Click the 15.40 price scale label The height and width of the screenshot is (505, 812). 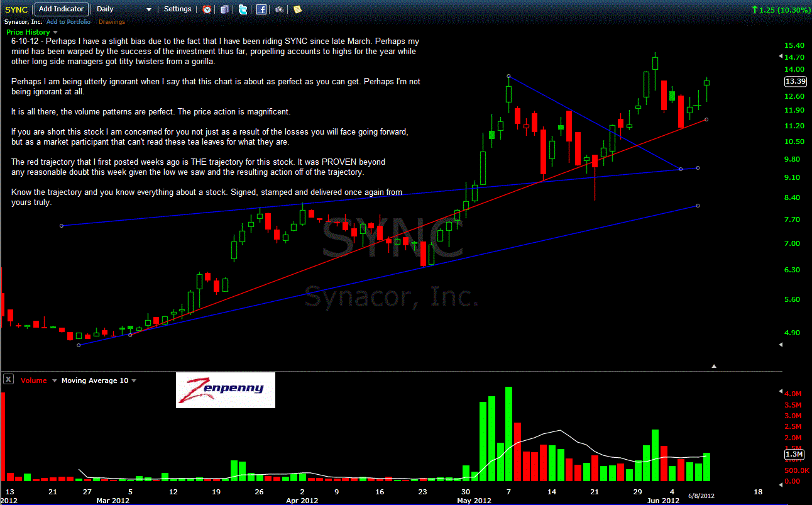(x=794, y=45)
